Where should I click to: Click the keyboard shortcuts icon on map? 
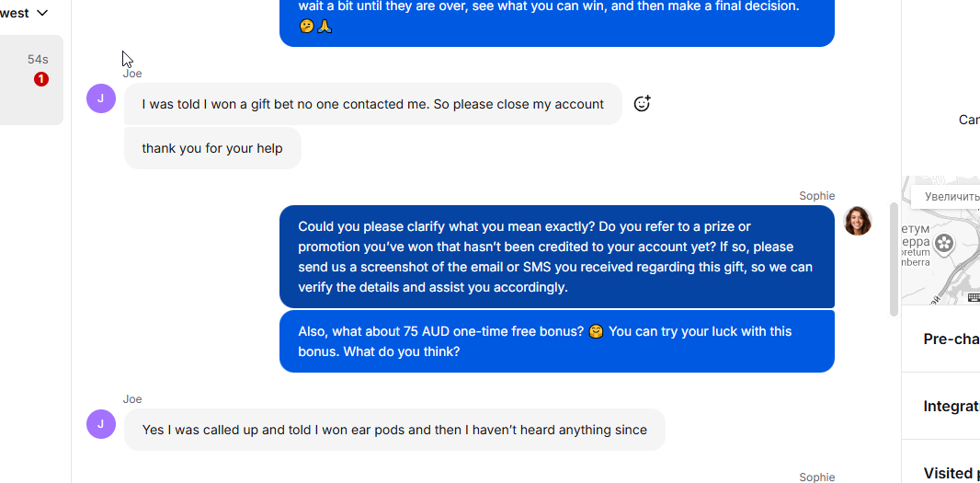pyautogui.click(x=974, y=297)
